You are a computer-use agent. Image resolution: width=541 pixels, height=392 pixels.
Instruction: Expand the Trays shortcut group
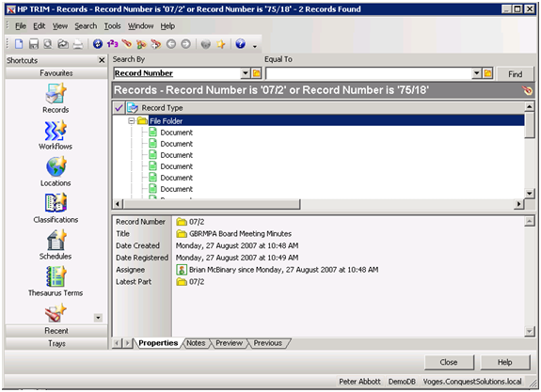tap(56, 344)
